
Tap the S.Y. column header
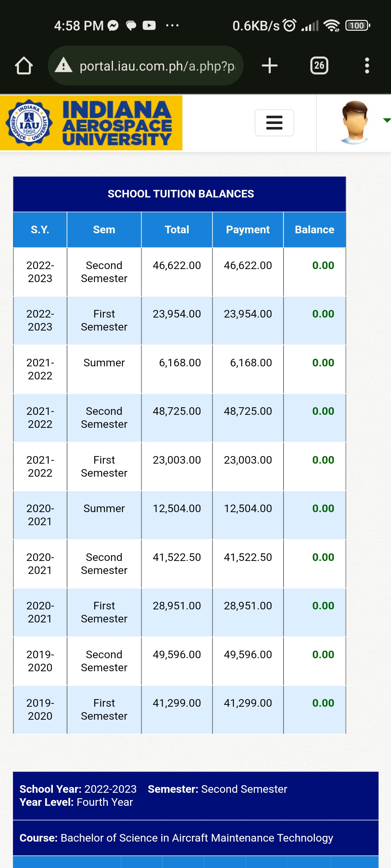tap(40, 230)
